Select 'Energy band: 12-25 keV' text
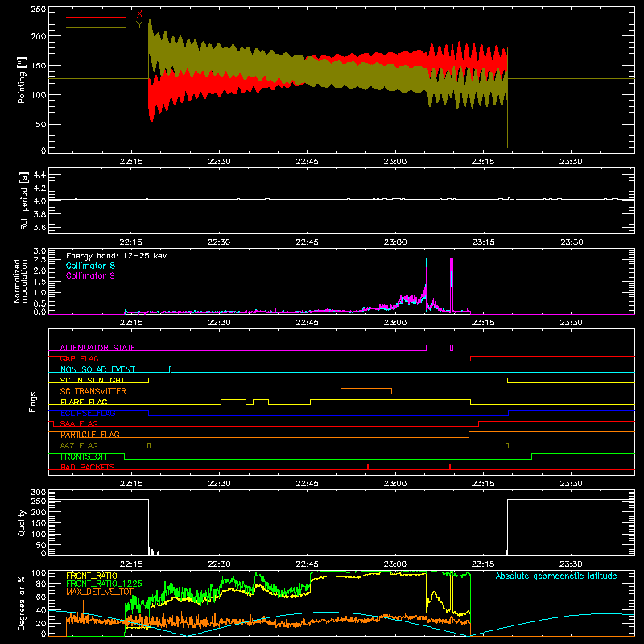Screen dimensions: 644x644 [x=117, y=256]
